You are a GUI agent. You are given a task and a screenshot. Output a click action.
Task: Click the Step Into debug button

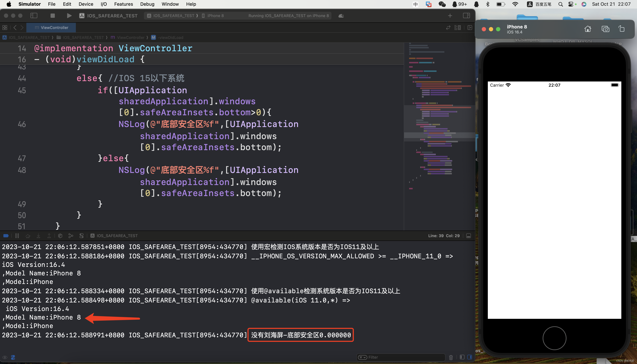coord(38,236)
